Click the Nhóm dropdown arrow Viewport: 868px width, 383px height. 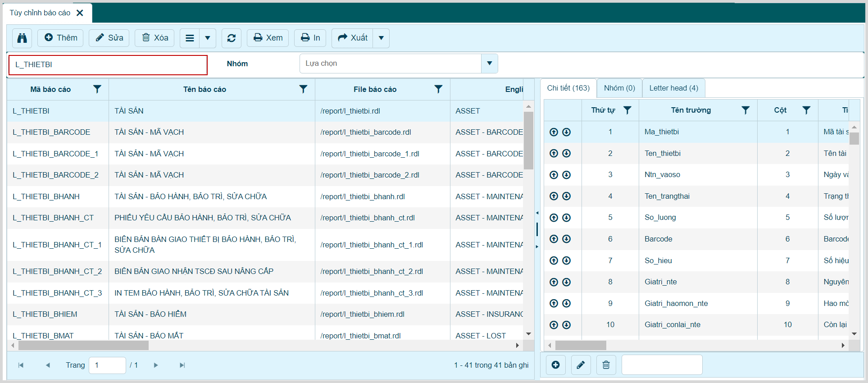pos(490,64)
